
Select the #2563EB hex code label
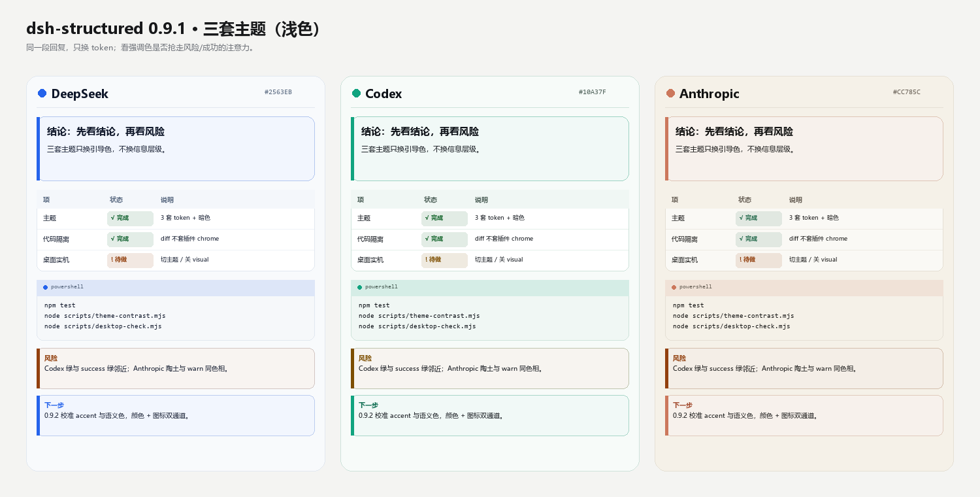278,92
